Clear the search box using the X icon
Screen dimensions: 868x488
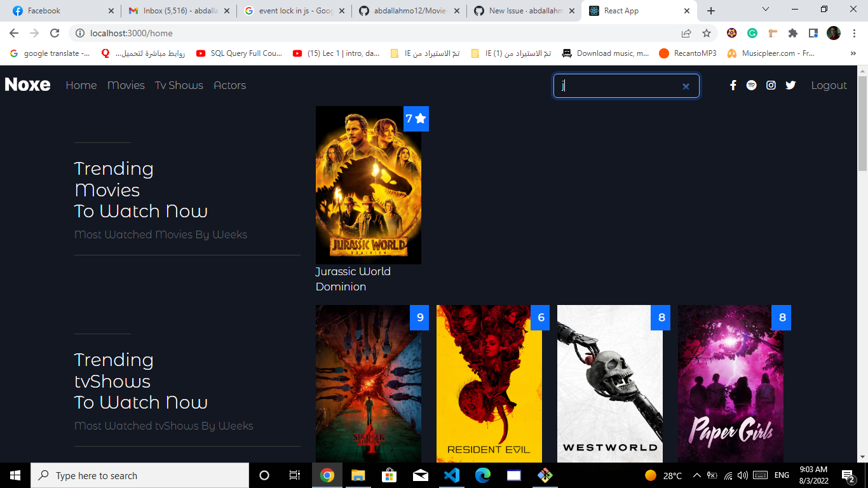pos(686,86)
